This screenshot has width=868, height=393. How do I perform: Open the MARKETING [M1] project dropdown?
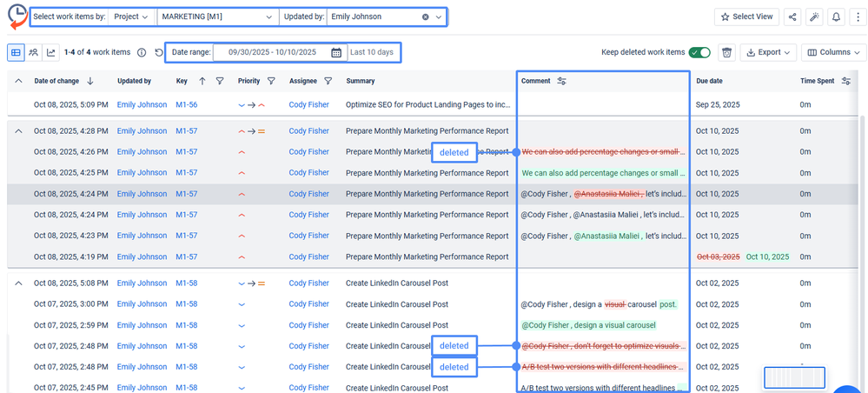(x=217, y=17)
